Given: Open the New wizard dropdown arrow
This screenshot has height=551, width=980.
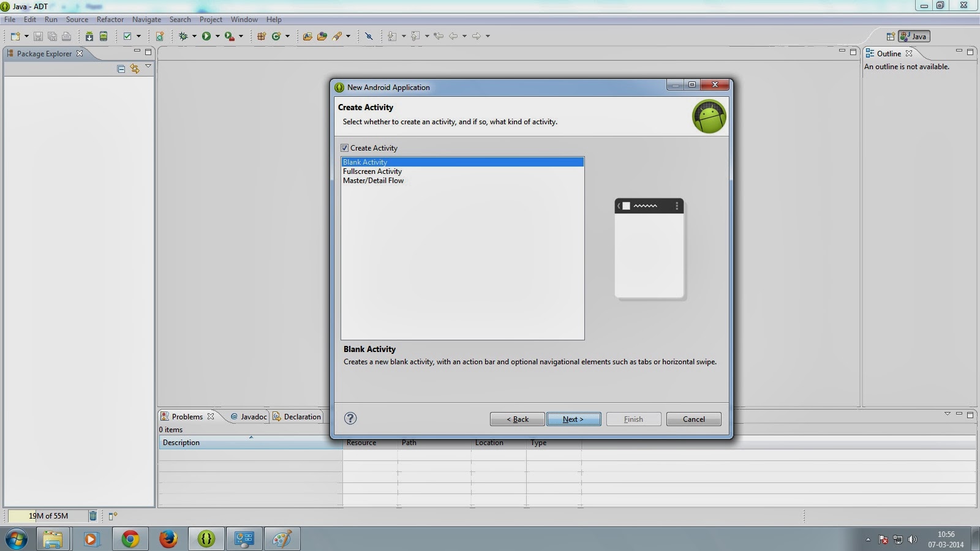Looking at the screenshot, I should coord(26,36).
